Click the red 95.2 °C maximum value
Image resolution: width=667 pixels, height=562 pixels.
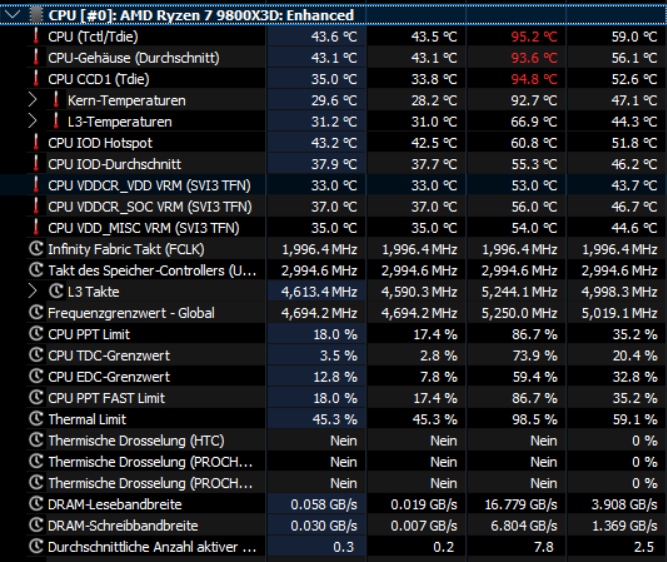534,37
